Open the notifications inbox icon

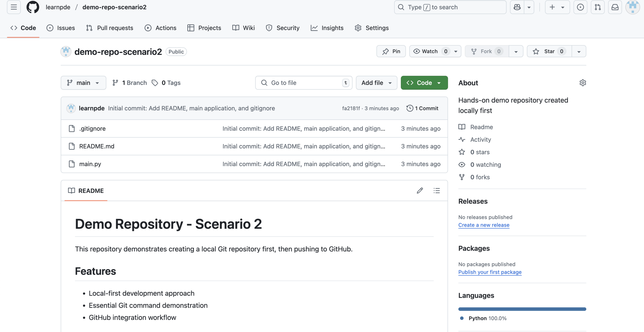(615, 7)
